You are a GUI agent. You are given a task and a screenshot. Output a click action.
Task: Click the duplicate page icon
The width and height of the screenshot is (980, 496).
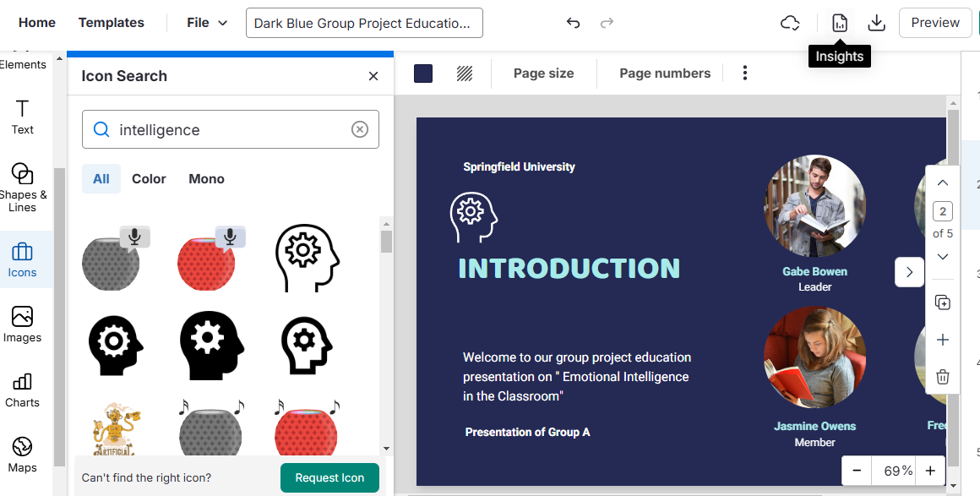tap(943, 303)
